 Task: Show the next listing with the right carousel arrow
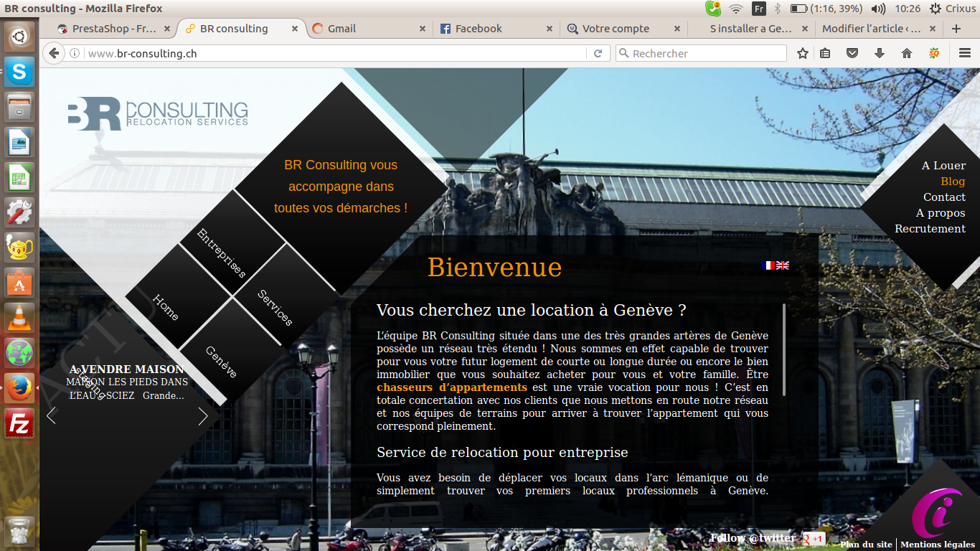click(x=203, y=416)
